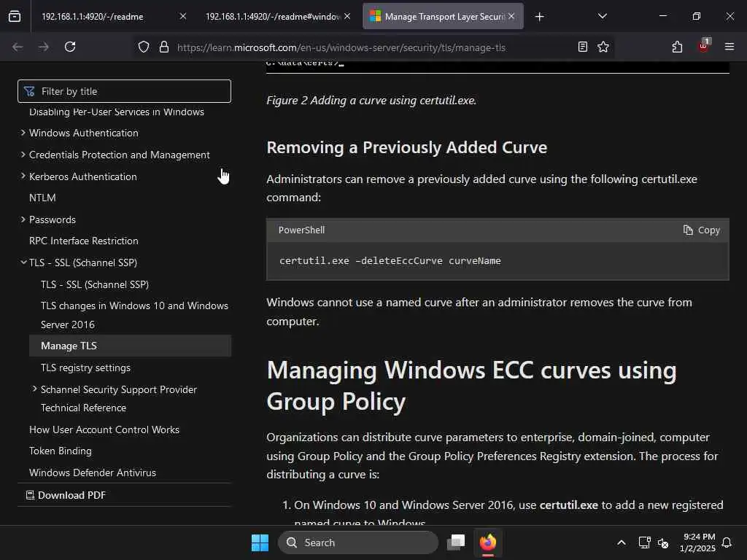Screen dimensions: 747x560
Task: Bookmark this page with star
Action: pyautogui.click(x=603, y=47)
